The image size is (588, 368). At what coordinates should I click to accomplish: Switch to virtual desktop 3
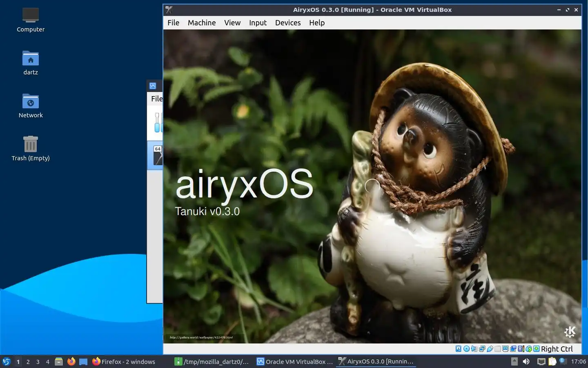(x=38, y=361)
